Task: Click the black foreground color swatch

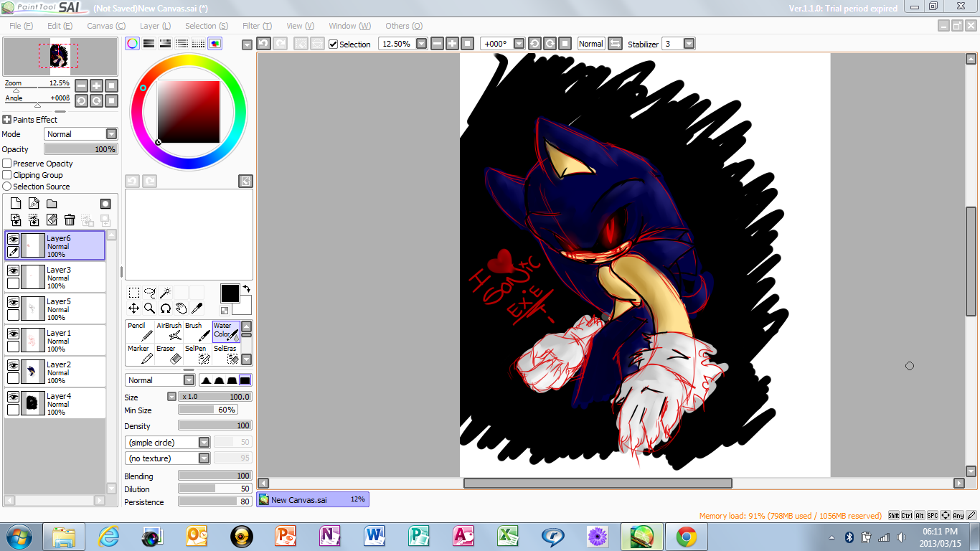Action: coord(230,293)
